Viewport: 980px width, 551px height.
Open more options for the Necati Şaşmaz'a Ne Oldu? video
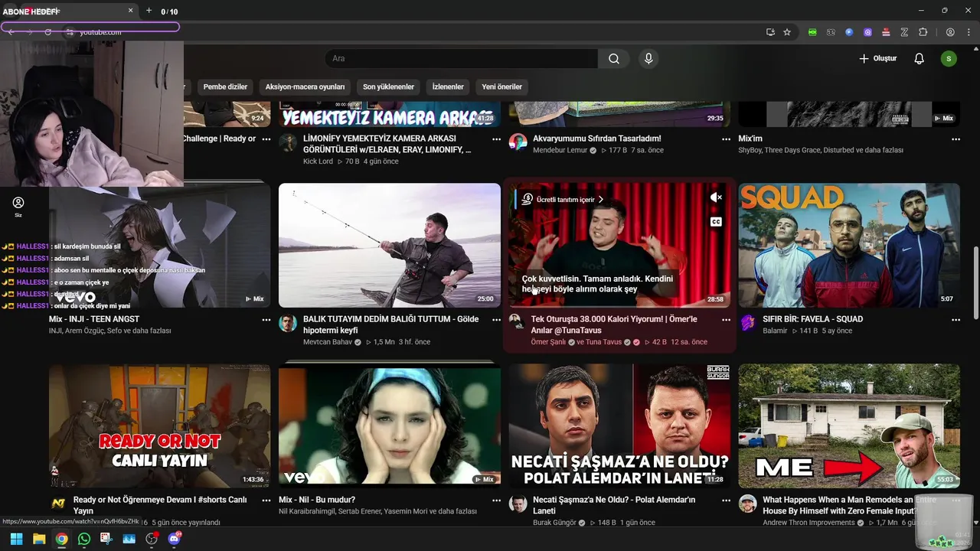click(726, 500)
